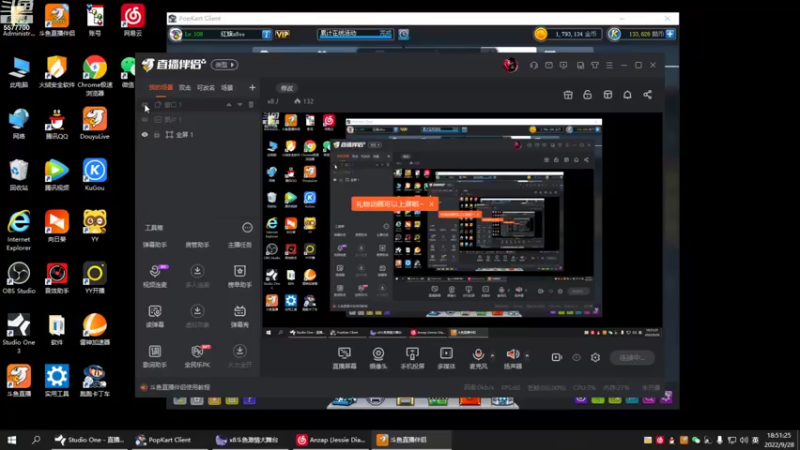Viewport: 800px width, 450px height.
Task: Open 弹幕助手 tool
Action: 155,245
